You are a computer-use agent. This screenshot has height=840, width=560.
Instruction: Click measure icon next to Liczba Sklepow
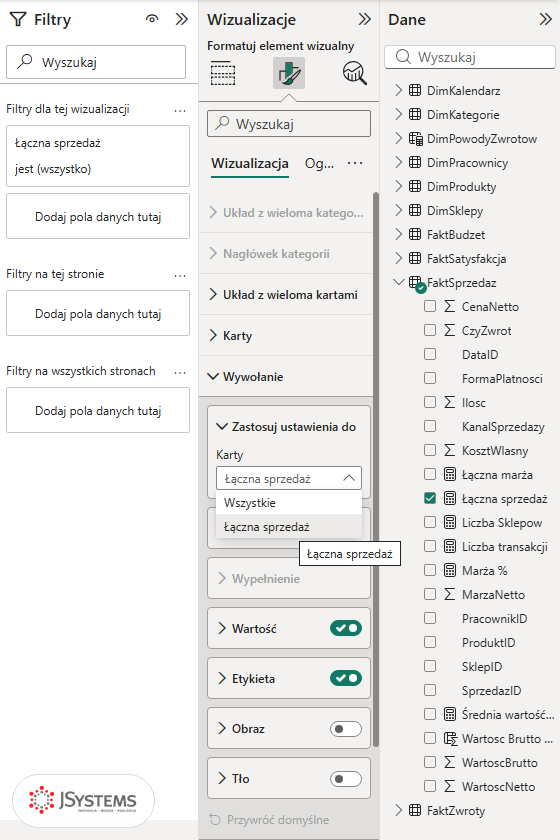(x=450, y=522)
